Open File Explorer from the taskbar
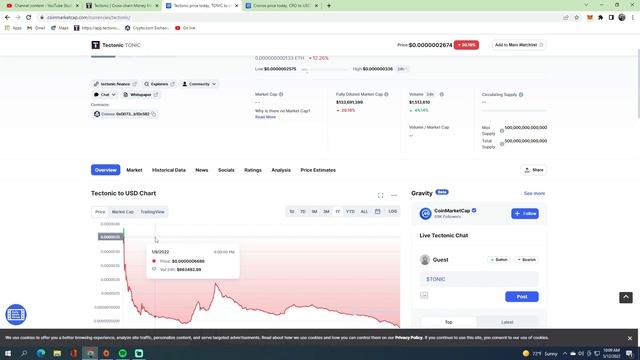Image resolution: width=640 pixels, height=360 pixels. click(x=57, y=353)
